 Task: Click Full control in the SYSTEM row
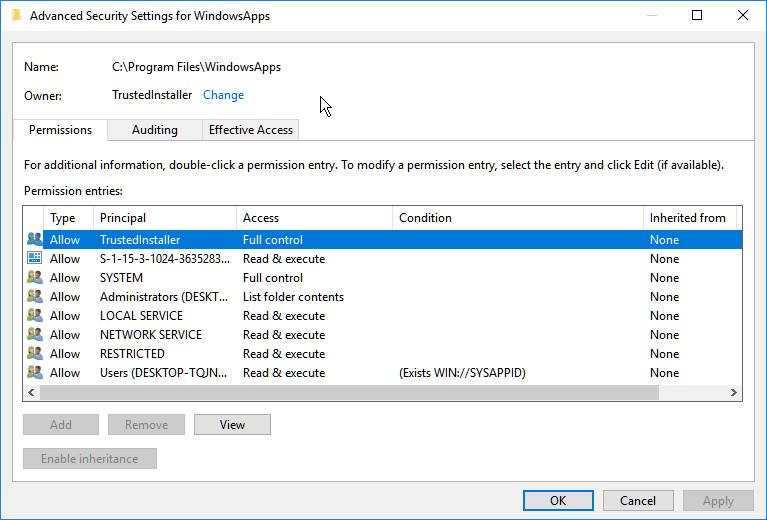273,278
